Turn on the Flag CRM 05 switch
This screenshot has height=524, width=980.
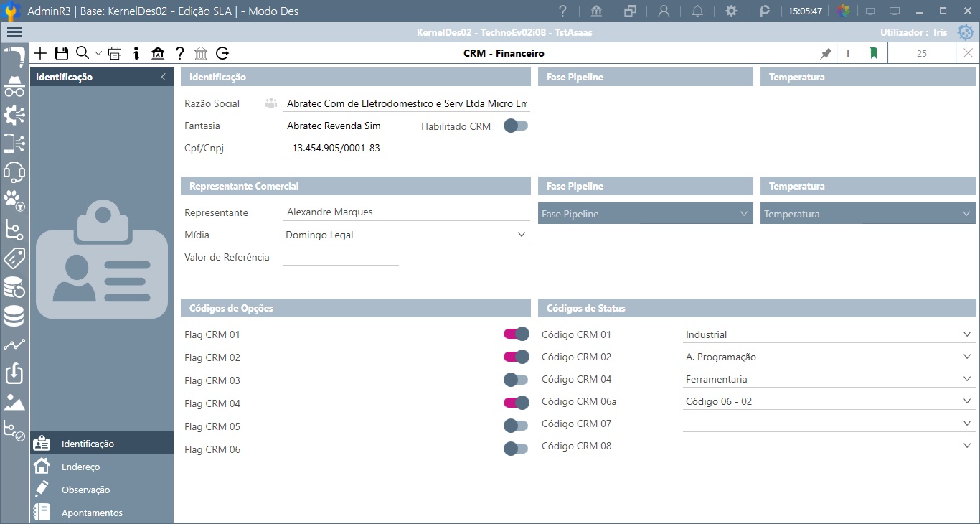tap(516, 426)
